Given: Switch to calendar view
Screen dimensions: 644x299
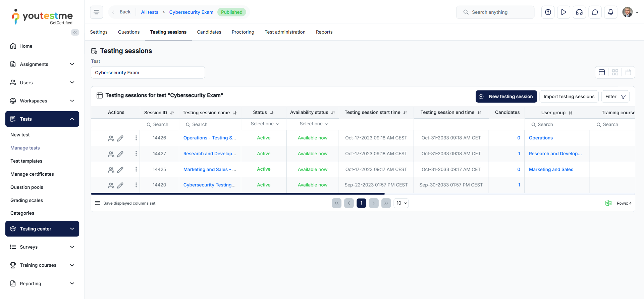Looking at the screenshot, I should click(x=628, y=73).
